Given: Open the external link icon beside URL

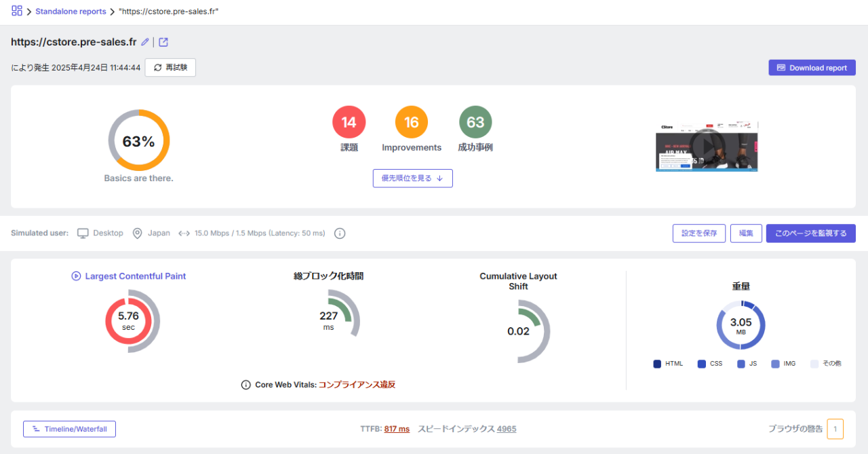Looking at the screenshot, I should pos(163,42).
